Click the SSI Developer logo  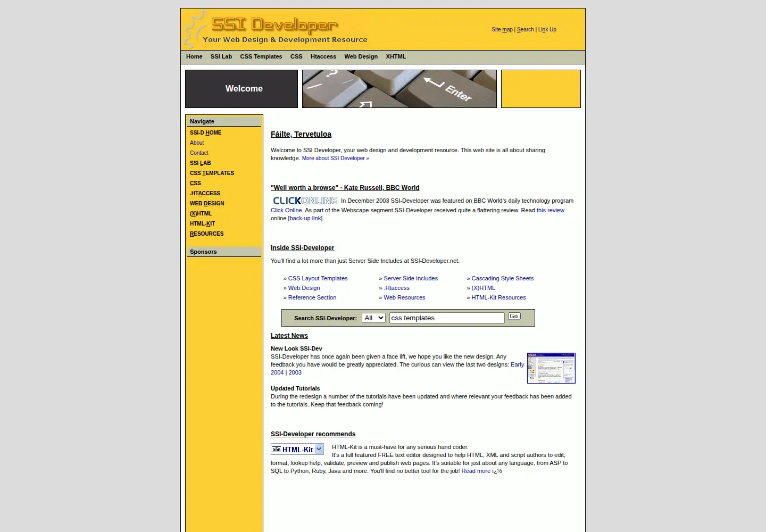[x=276, y=30]
